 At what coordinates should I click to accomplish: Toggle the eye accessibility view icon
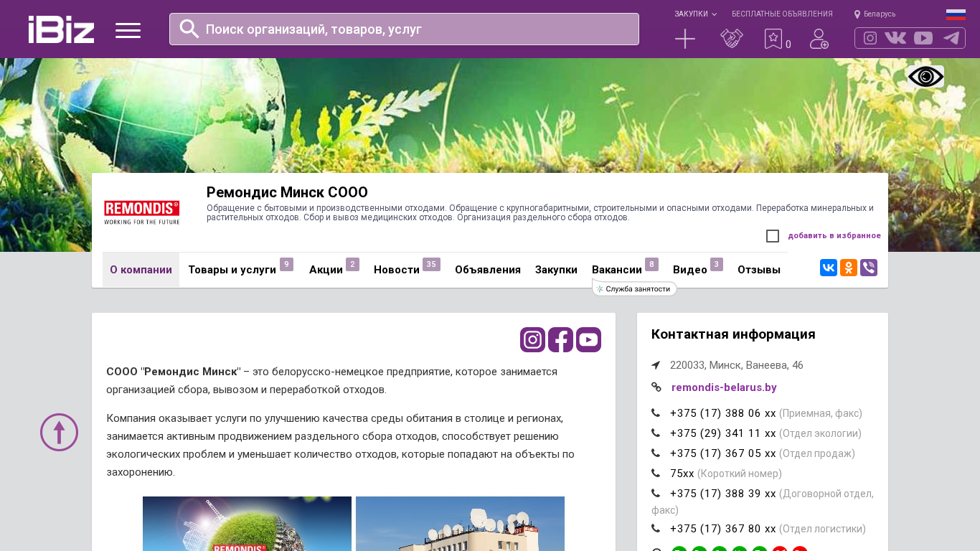point(925,77)
